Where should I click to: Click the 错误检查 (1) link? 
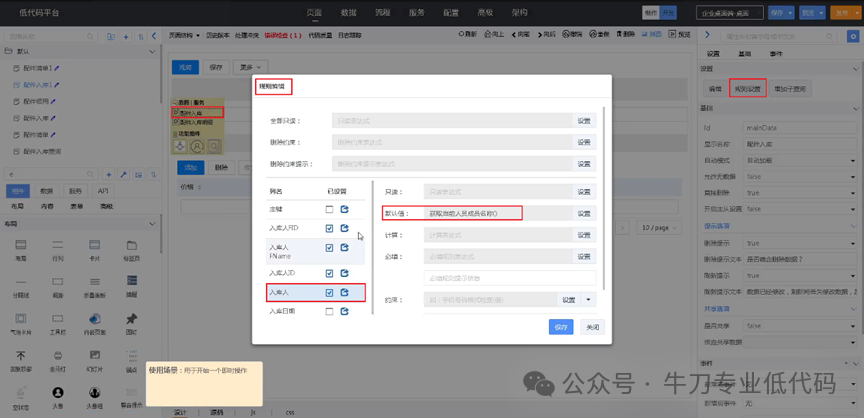point(283,35)
